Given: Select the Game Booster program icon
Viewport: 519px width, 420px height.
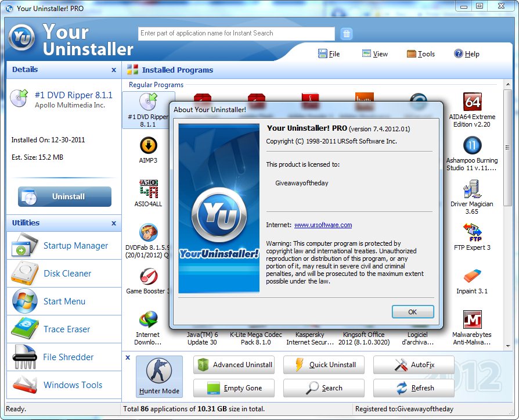Looking at the screenshot, I should [148, 277].
